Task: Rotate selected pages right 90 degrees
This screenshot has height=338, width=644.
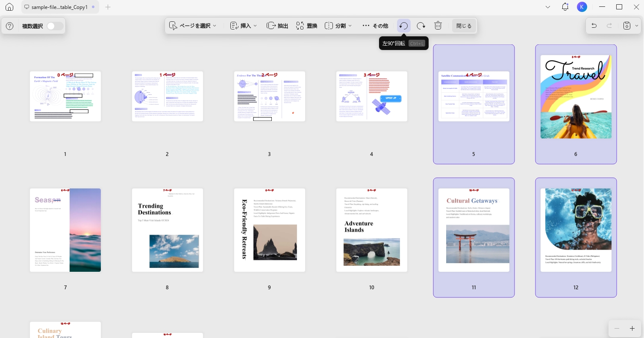Action: 421,26
